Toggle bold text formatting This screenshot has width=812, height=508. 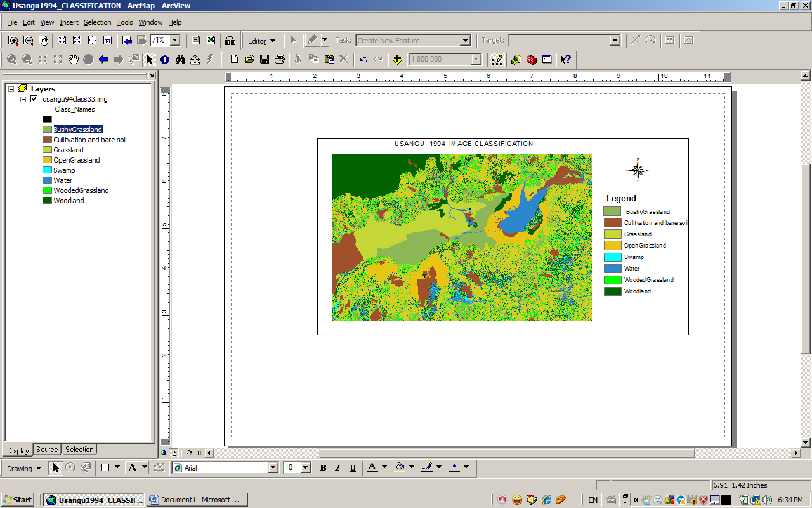323,468
